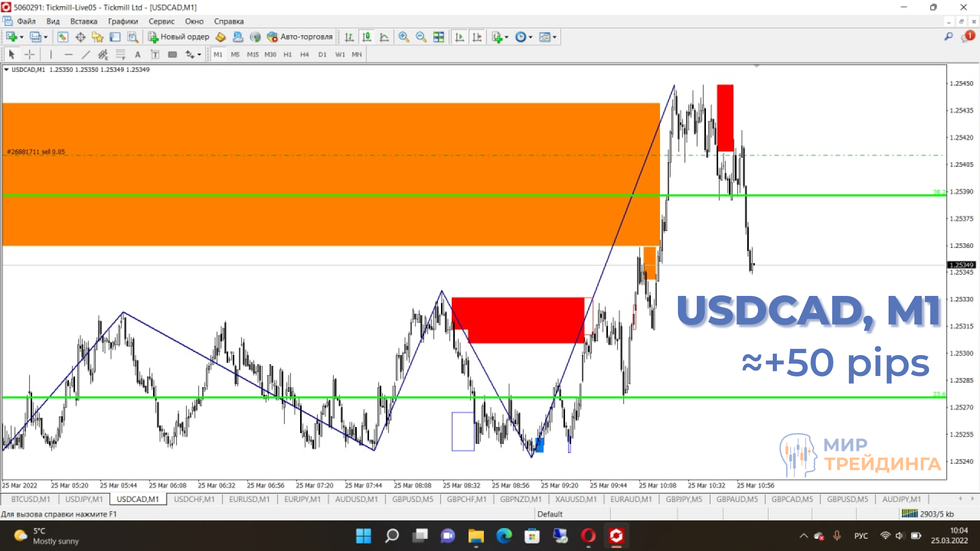Adjust the system volume control in the taskbar
Image resolution: width=980 pixels, height=551 pixels.
point(899,536)
